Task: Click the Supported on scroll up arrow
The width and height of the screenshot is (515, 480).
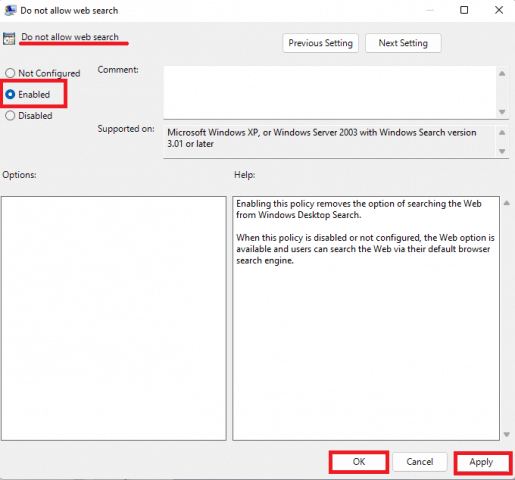Action: [502, 132]
